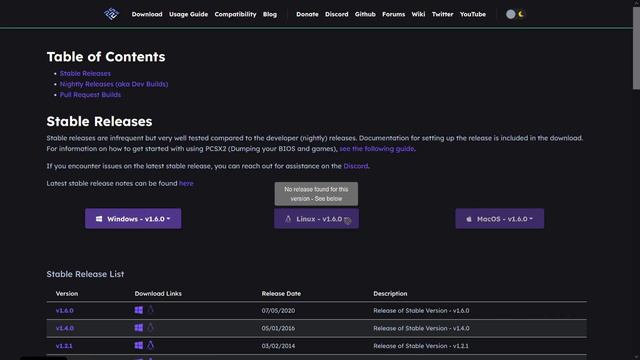Click Windows download icon for v1.6.0

click(x=139, y=310)
